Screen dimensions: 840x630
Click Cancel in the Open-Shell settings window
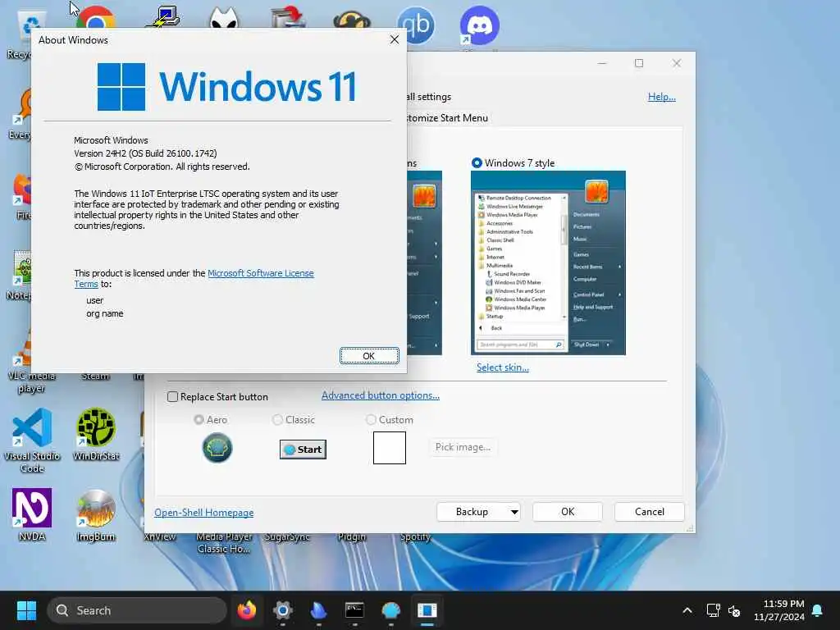[650, 512]
